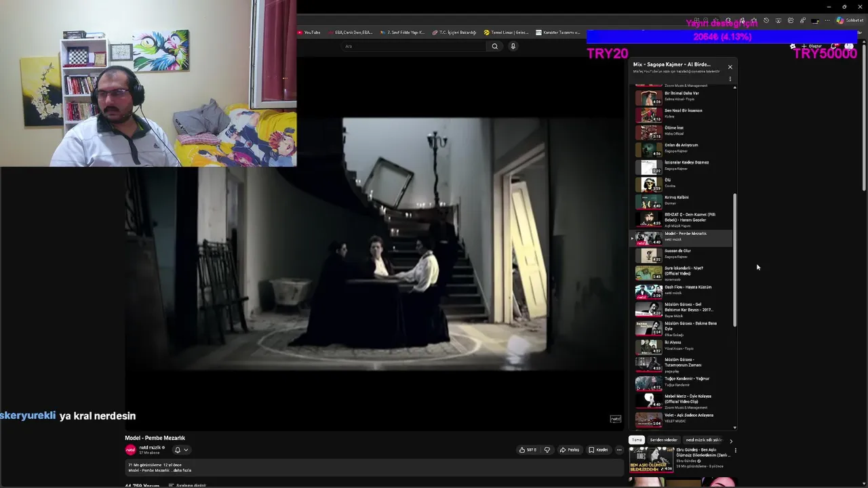Close the Mix playlist panel
This screenshot has width=868, height=488.
click(x=730, y=67)
